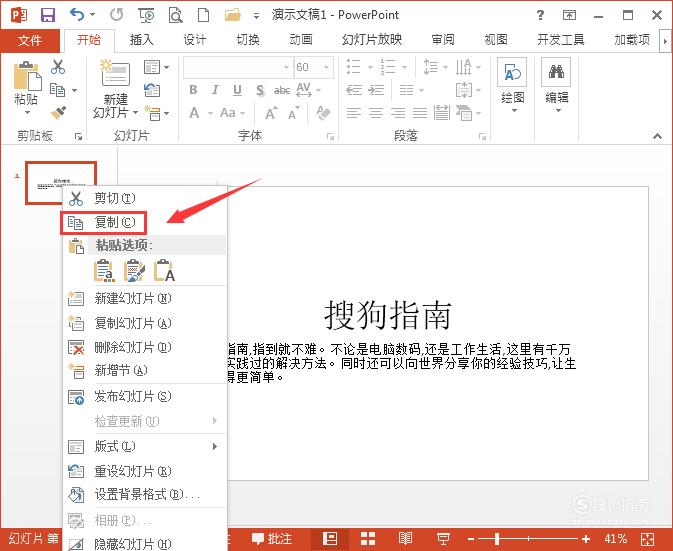Choose 剪切(T) in context menu
Image resolution: width=673 pixels, height=551 pixels.
(144, 198)
